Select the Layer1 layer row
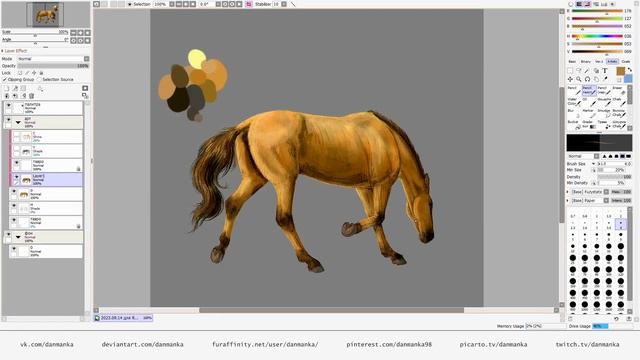 (46, 180)
